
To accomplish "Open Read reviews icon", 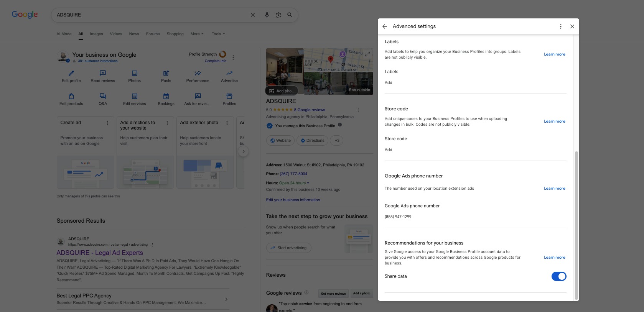I will [x=103, y=73].
